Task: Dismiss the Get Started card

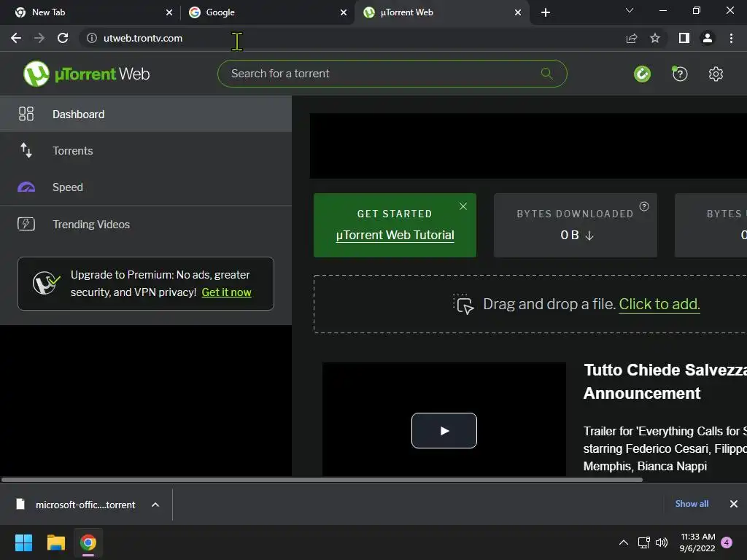Action: [x=463, y=206]
